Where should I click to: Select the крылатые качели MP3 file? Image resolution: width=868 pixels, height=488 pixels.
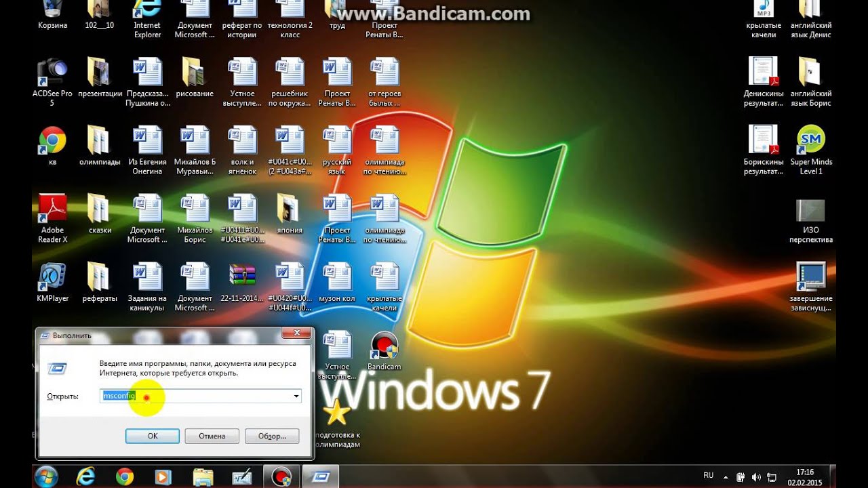point(764,19)
